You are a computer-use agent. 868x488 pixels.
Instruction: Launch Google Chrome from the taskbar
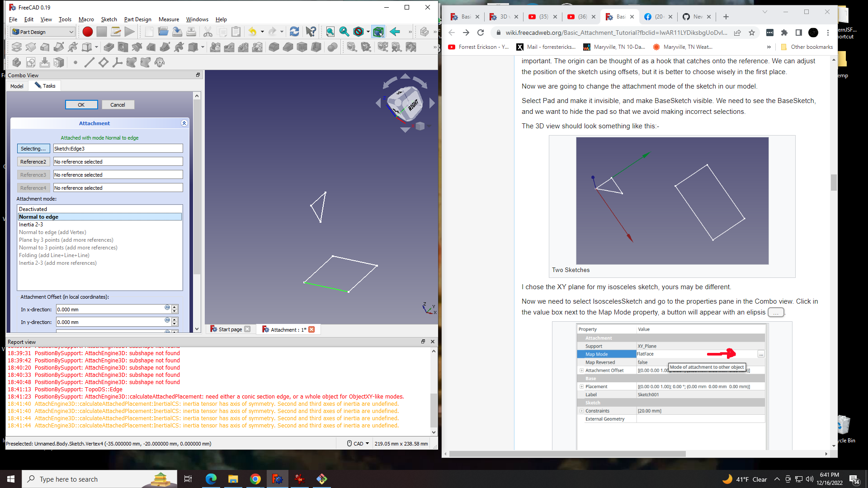coord(255,479)
